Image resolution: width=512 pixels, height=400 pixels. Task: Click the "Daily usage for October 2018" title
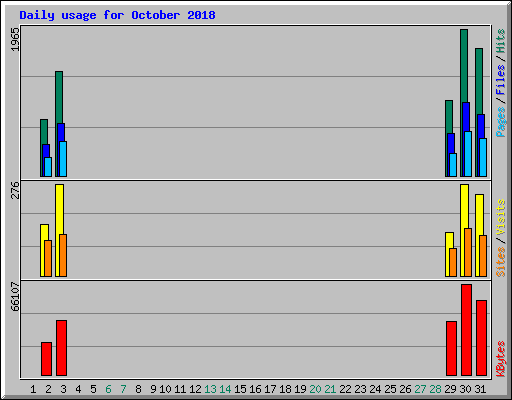117,15
